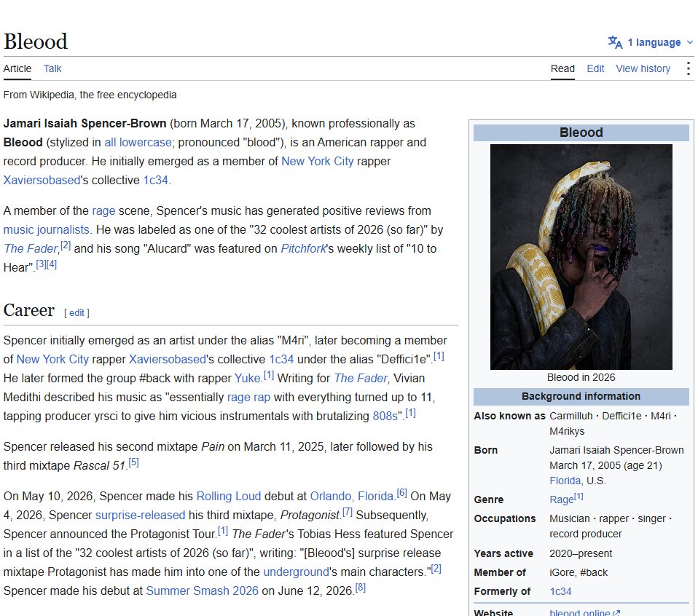Open 'The Fader' link before Vivian Medithi
The height and width of the screenshot is (616, 698).
[361, 378]
